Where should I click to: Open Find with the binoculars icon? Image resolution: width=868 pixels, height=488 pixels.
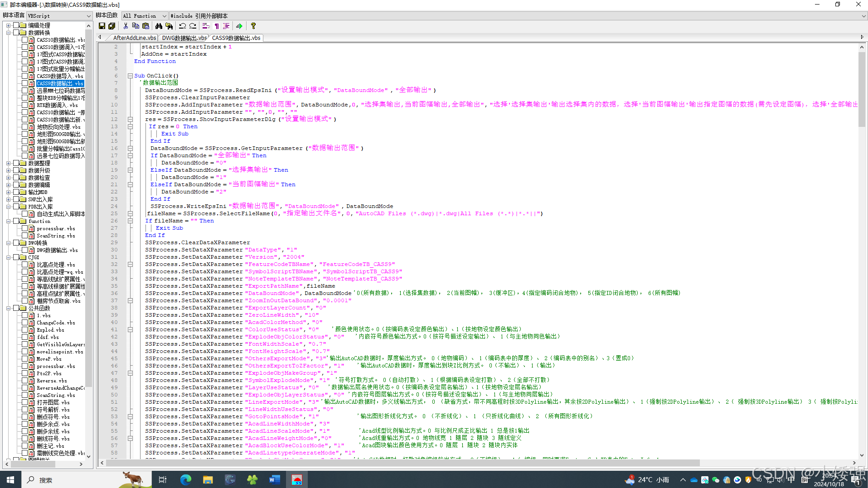(159, 26)
